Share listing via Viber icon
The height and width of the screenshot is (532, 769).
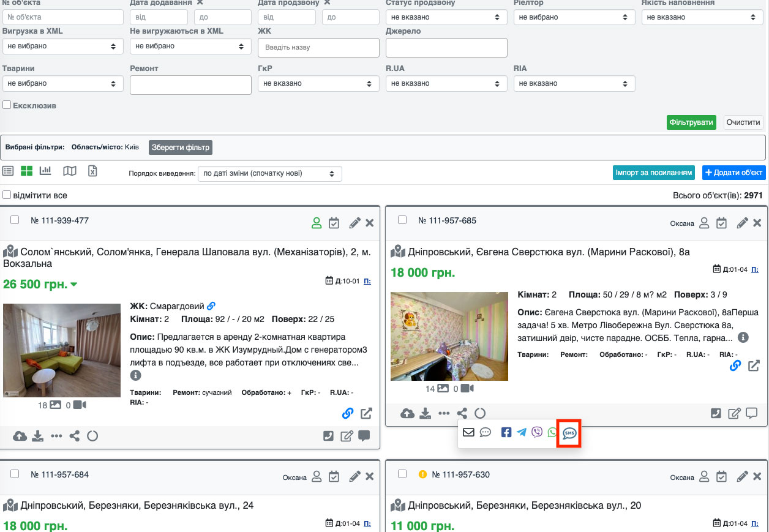pos(537,432)
